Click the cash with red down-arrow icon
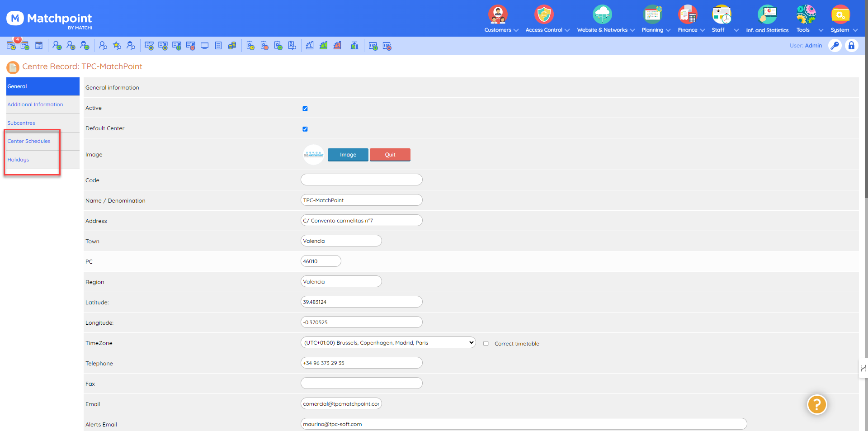This screenshot has height=431, width=868. (x=387, y=46)
